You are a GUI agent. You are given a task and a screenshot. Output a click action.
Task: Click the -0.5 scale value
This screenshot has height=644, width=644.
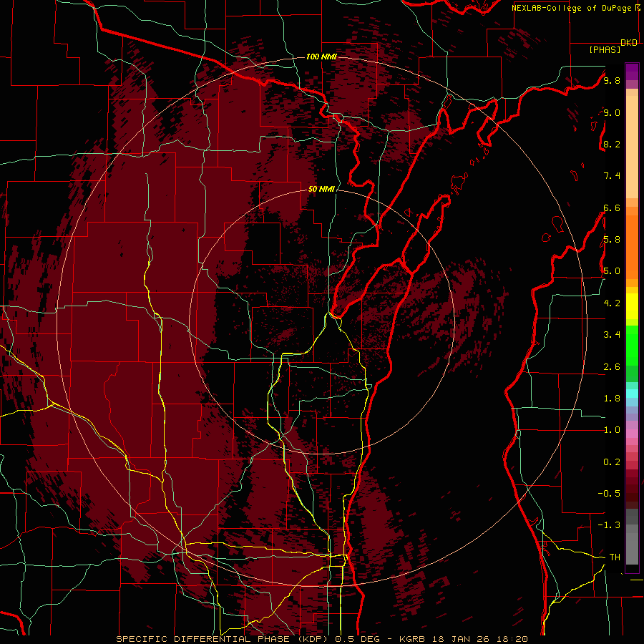pos(609,494)
